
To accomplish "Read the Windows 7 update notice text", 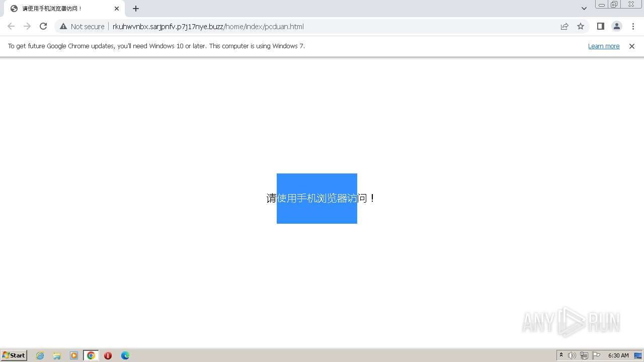I will (x=156, y=46).
